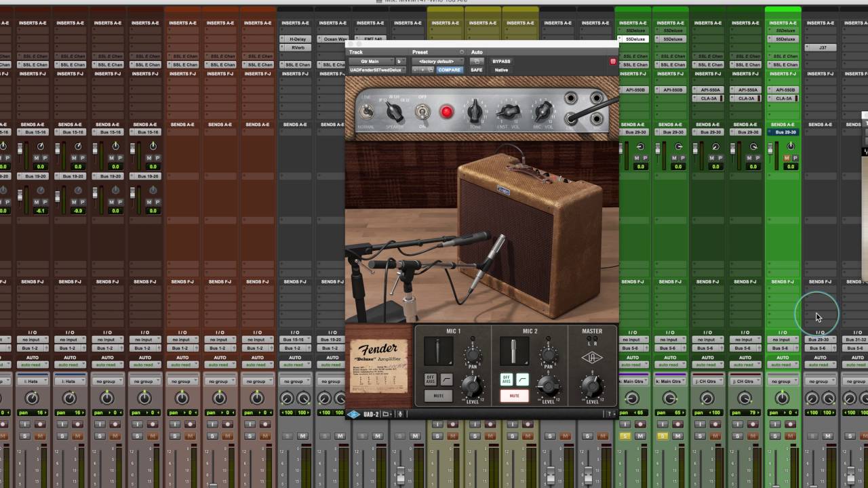The width and height of the screenshot is (868, 488).
Task: Open the RVerb insert
Action: click(297, 48)
